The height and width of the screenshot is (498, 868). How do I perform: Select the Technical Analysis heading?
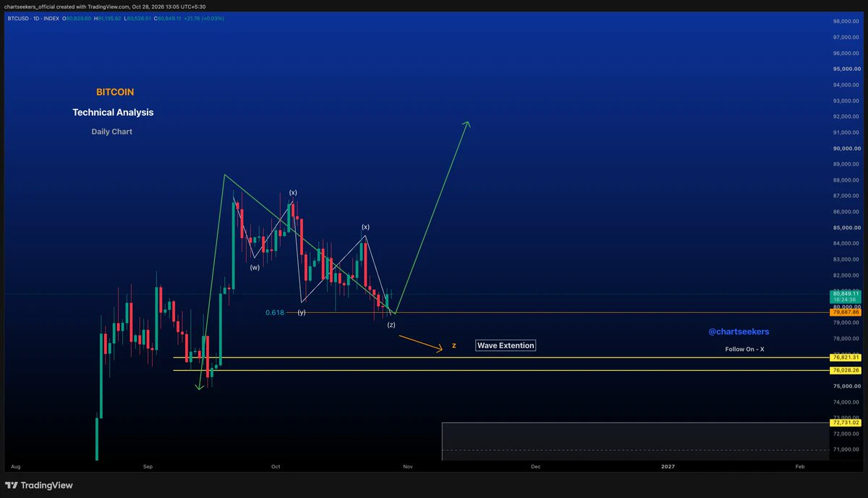(x=113, y=112)
